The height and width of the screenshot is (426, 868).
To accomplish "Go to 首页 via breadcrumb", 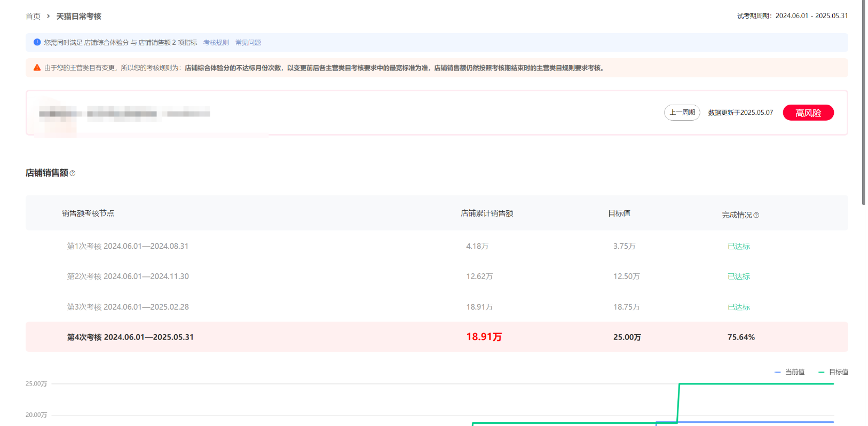I will click(33, 17).
